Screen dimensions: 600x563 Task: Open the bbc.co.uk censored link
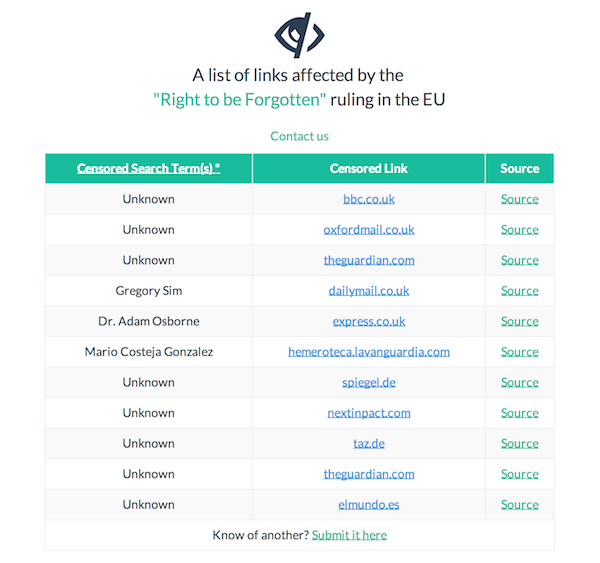coord(369,199)
